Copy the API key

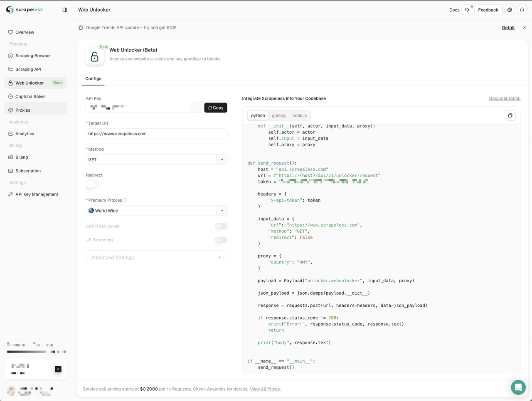[x=216, y=108]
